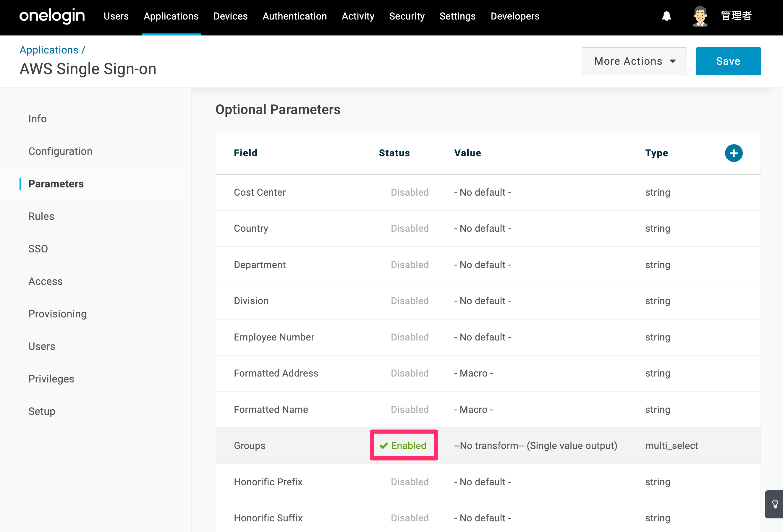Click the multi_select type of Groups
The width and height of the screenshot is (783, 532).
(x=672, y=446)
